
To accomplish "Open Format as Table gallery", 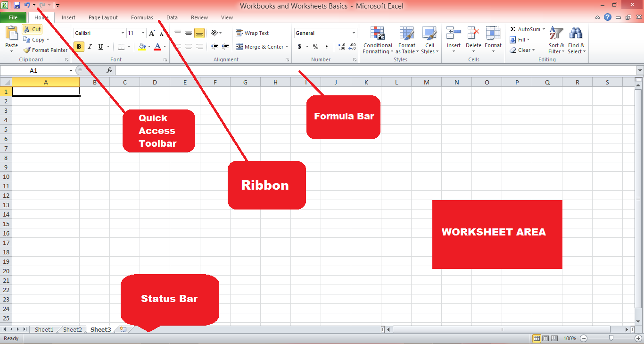I will 407,40.
